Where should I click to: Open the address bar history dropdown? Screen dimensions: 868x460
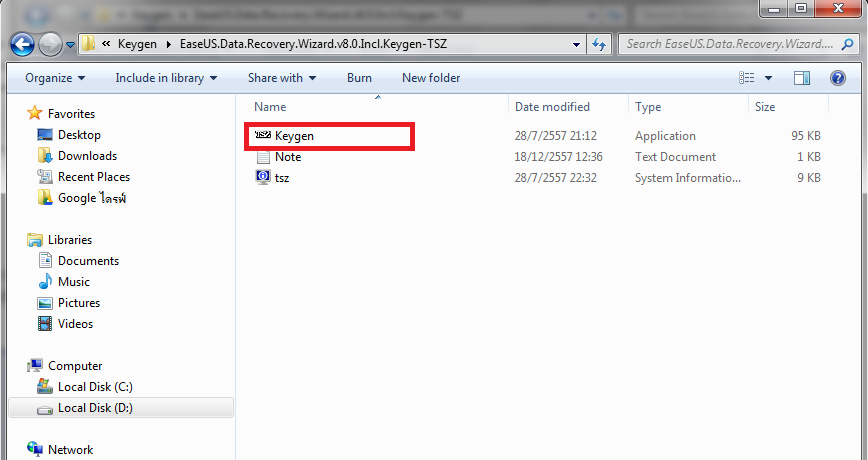pos(576,44)
